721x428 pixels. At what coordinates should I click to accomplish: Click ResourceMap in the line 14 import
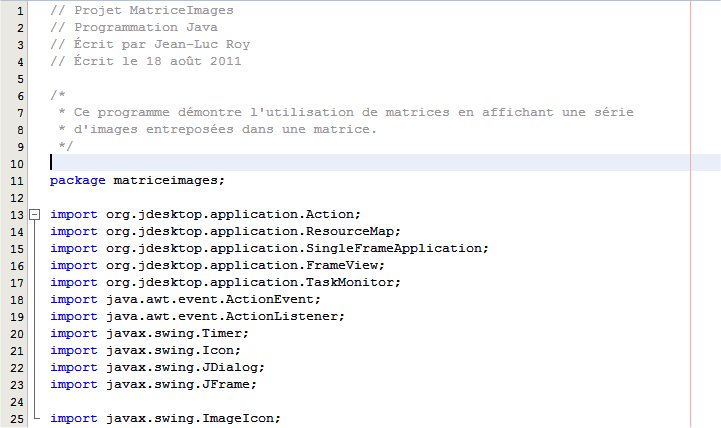349,231
